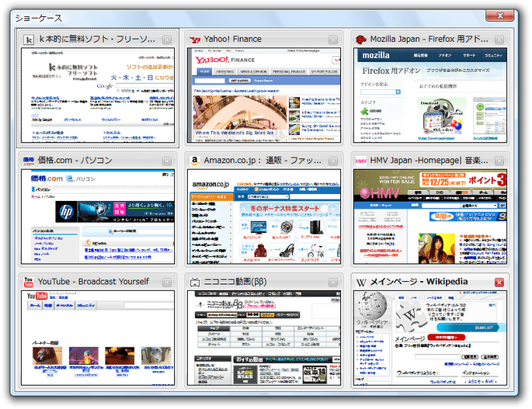
Task: Open the ニコニコ動画 page preview
Action: [x=264, y=338]
